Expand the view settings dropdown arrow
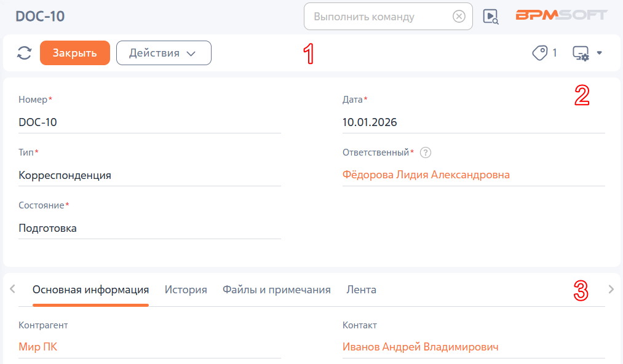Viewport: 623px width, 364px height. 599,53
